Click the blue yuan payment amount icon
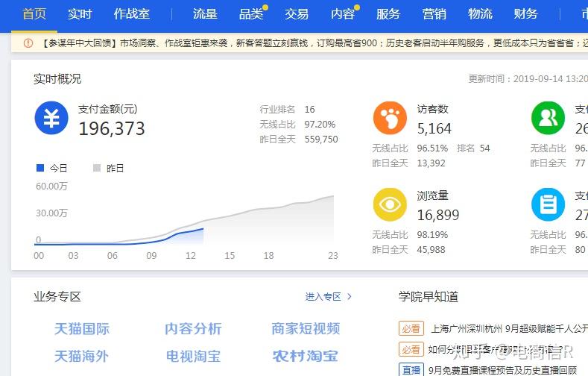 [x=51, y=118]
